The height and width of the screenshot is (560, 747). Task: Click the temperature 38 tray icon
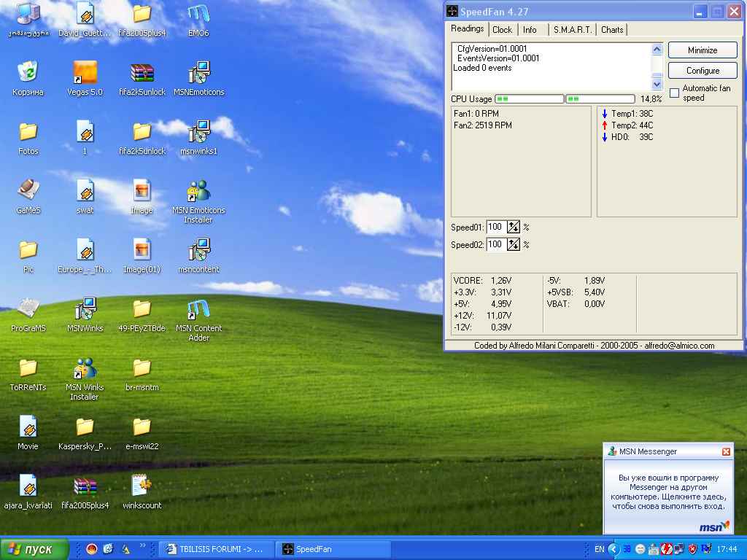[627, 549]
